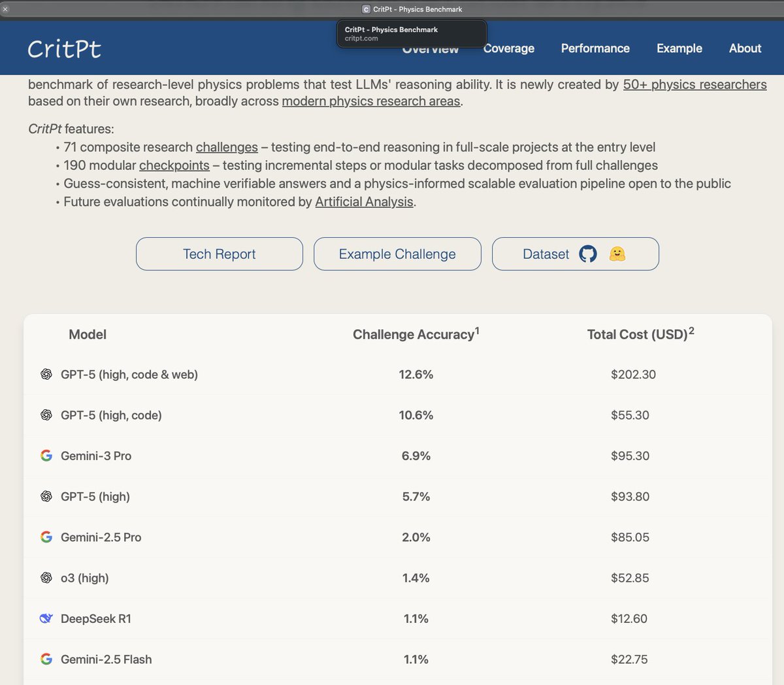
Task: Click the $52.85 cost cell
Action: tap(630, 578)
